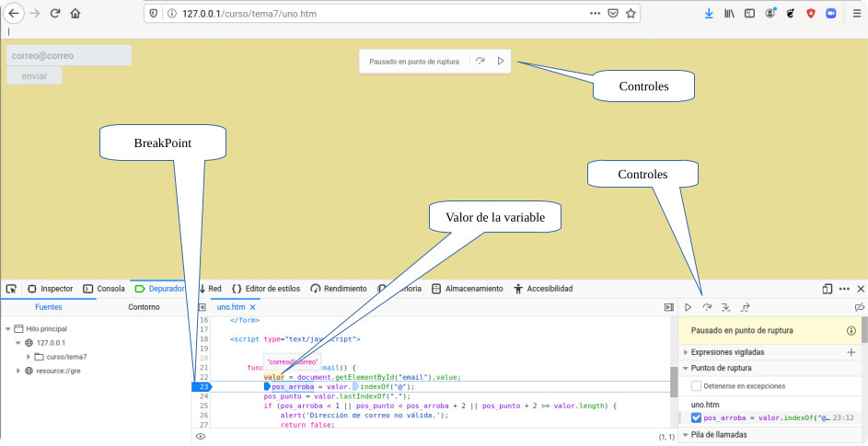Click the source editor vertical scrollbar
The height and width of the screenshot is (446, 868).
coord(674,382)
